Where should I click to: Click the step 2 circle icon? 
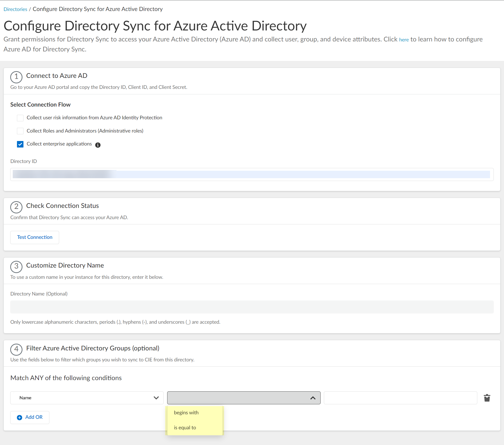16,207
